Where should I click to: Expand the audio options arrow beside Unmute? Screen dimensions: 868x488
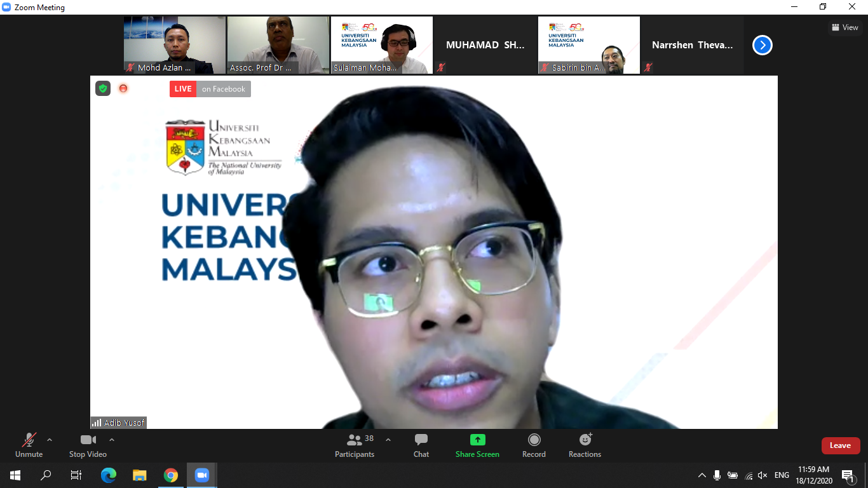point(50,440)
